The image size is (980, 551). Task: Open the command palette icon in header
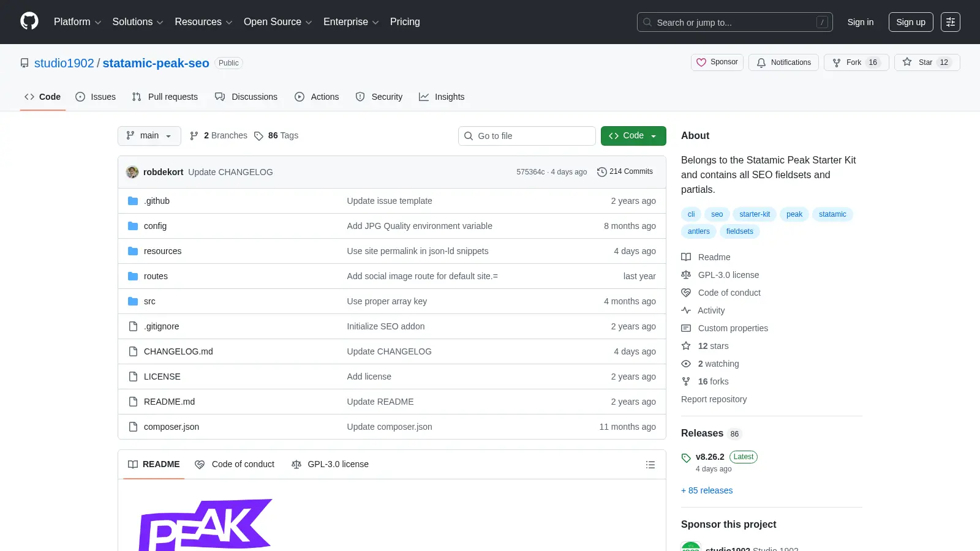pos(951,22)
